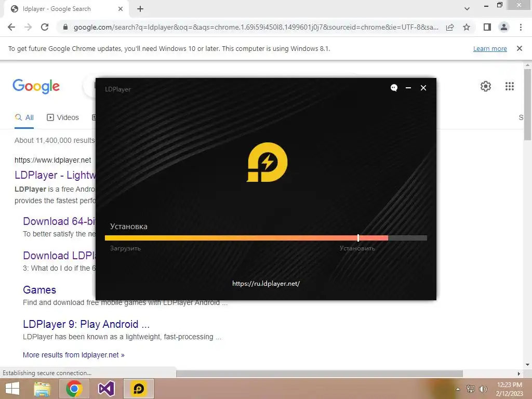
Task: Select the All search tab
Action: pos(24,117)
